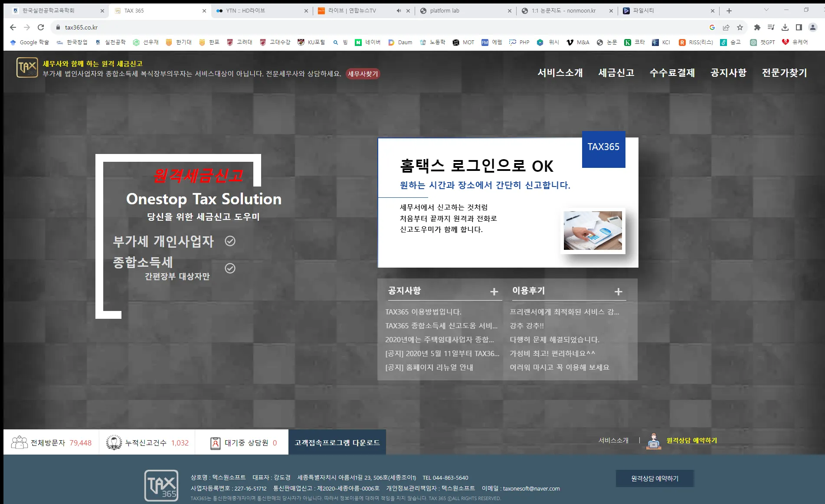The height and width of the screenshot is (504, 825).
Task: Expand 공지사항 list with the plus button
Action: pos(494,292)
